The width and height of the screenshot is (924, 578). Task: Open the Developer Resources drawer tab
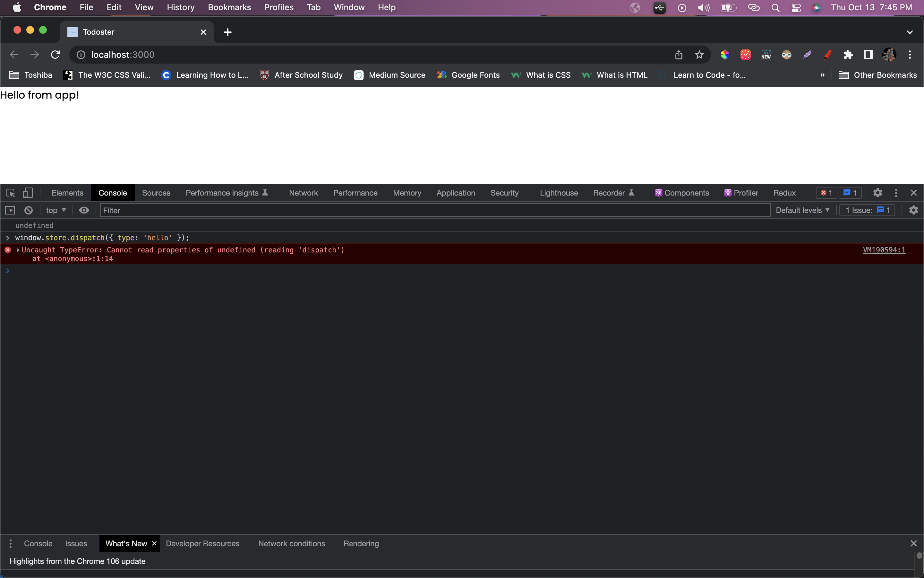(203, 543)
